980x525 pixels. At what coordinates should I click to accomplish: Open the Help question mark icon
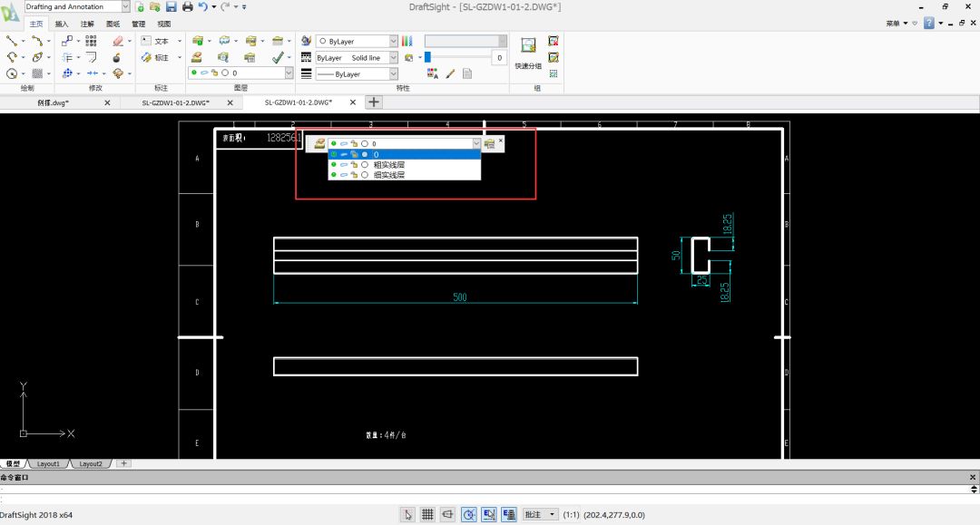tap(929, 23)
